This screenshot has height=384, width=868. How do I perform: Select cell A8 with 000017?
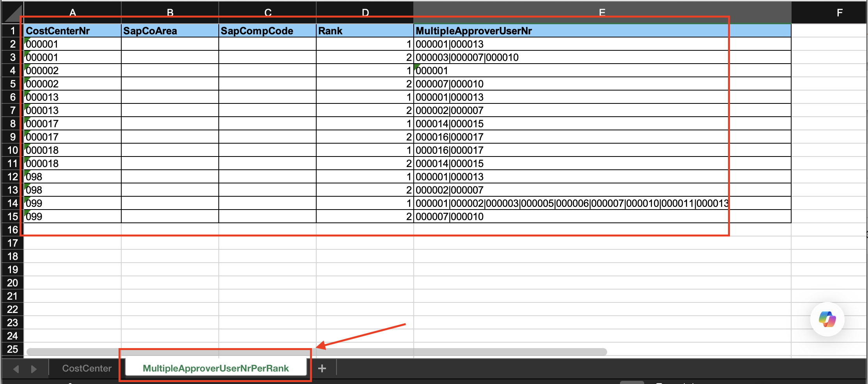(73, 124)
